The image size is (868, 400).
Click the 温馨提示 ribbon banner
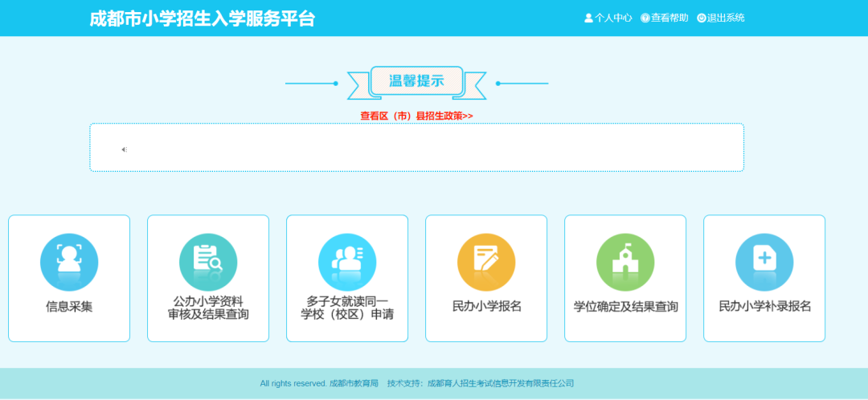coord(416,81)
